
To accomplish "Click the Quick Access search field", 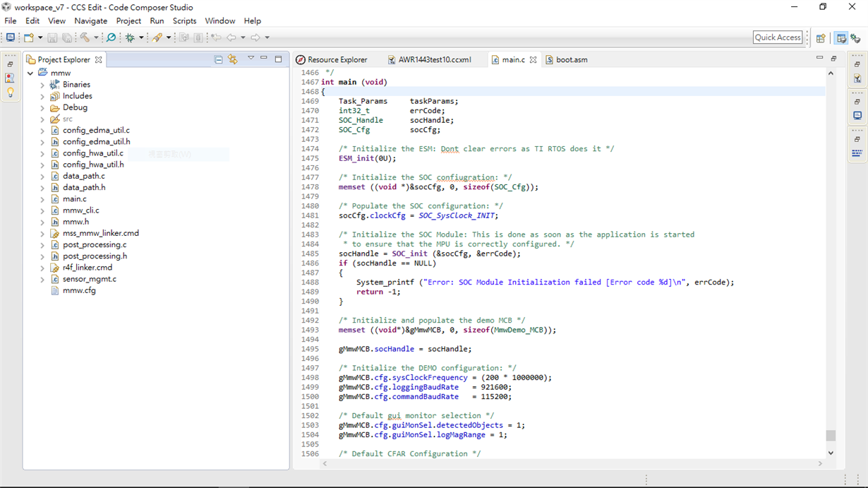I will [777, 37].
